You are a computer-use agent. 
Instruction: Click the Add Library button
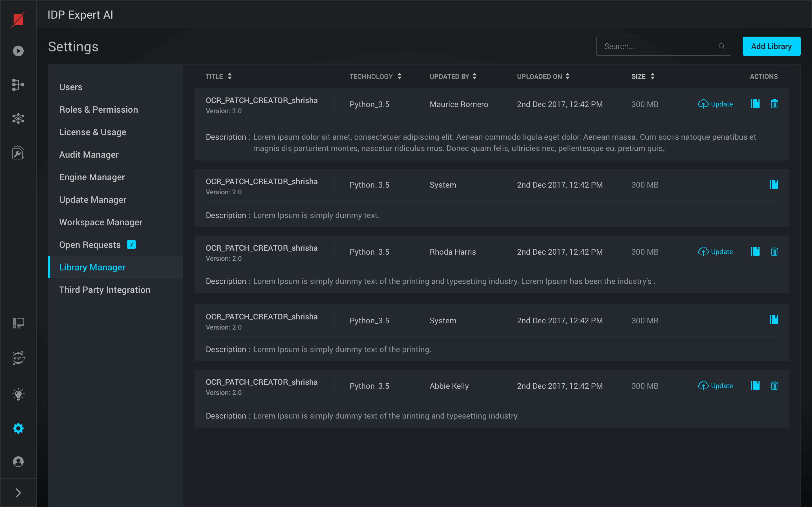pos(771,46)
